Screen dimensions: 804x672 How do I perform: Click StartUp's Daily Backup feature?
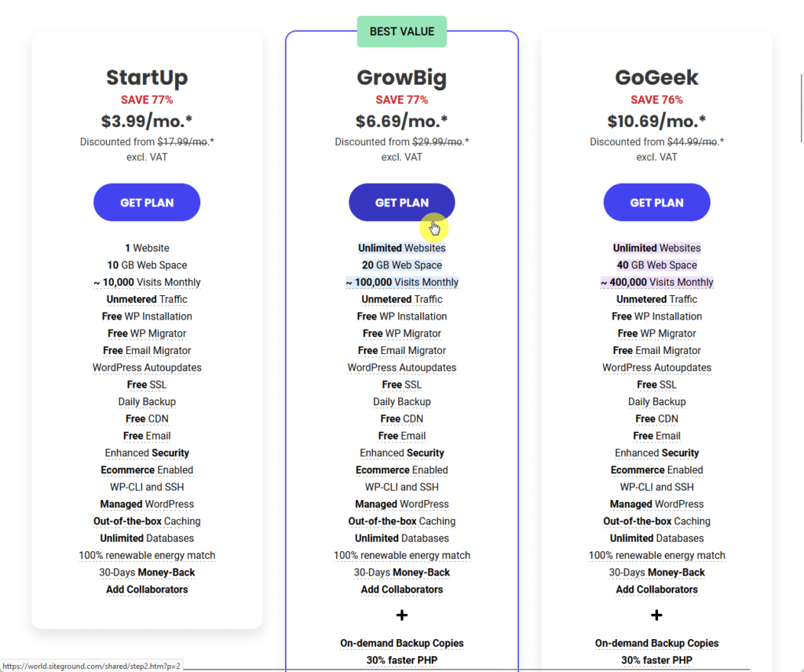147,402
